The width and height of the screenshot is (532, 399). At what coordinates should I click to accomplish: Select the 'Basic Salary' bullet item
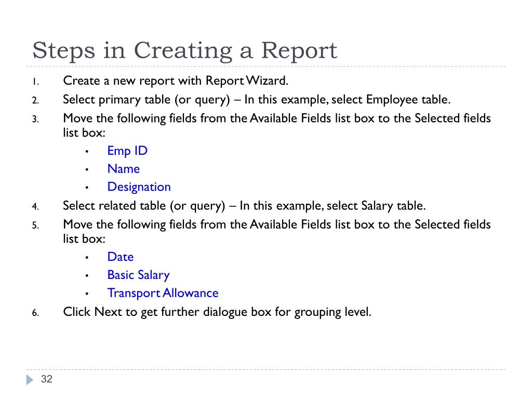click(138, 275)
